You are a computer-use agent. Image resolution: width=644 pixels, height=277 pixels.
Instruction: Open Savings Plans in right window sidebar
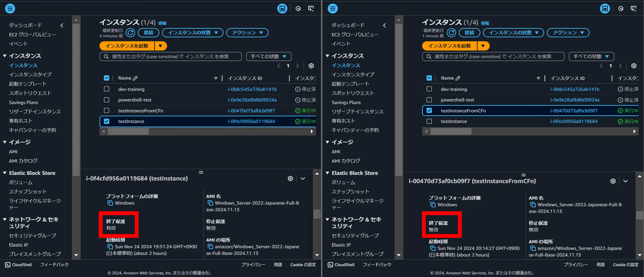pyautogui.click(x=346, y=103)
